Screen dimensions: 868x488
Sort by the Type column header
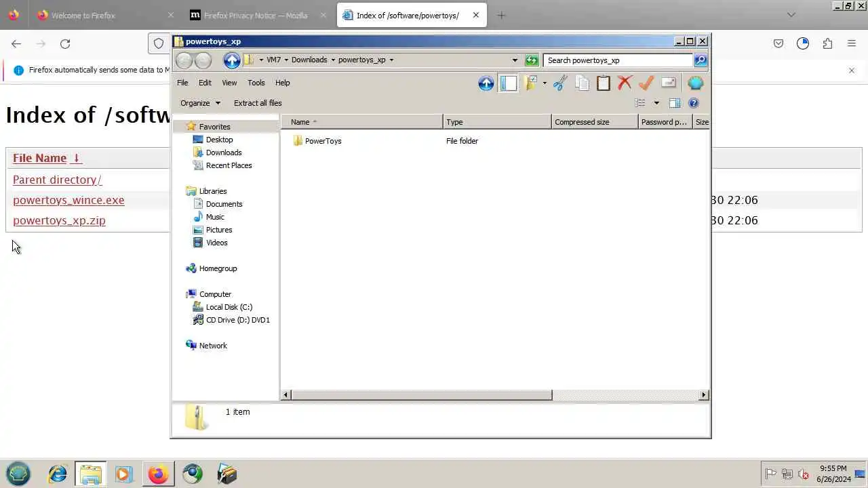click(497, 122)
